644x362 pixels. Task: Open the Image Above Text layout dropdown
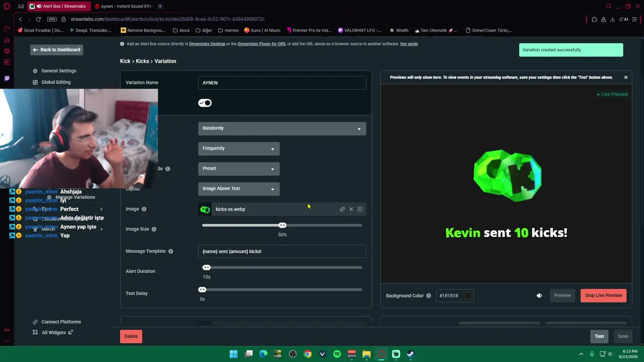[x=239, y=189]
